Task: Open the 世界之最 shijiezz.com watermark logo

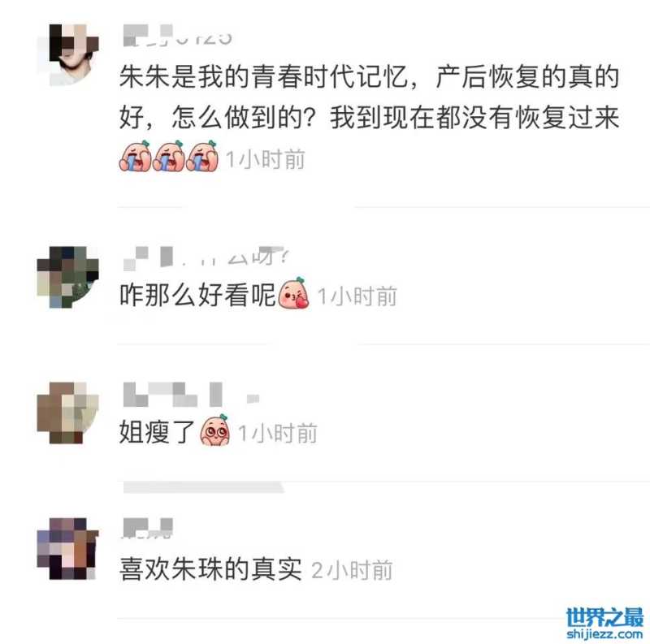Action: [604, 623]
